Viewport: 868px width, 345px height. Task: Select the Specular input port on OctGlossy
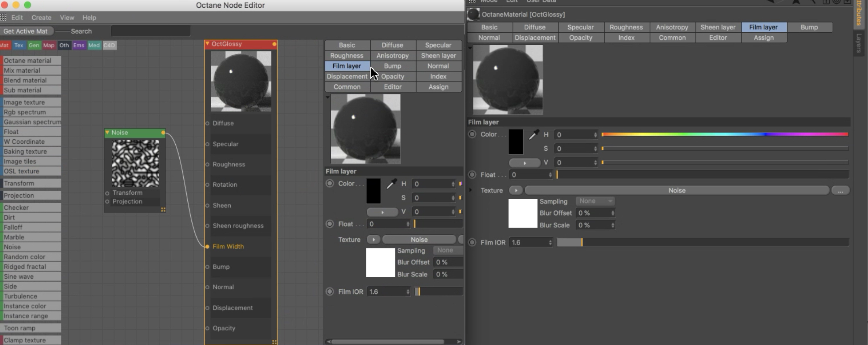click(207, 144)
